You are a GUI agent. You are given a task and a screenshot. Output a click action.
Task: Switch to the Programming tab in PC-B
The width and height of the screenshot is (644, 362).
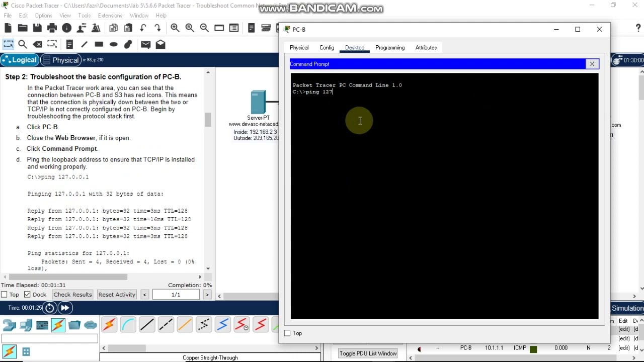[390, 47]
